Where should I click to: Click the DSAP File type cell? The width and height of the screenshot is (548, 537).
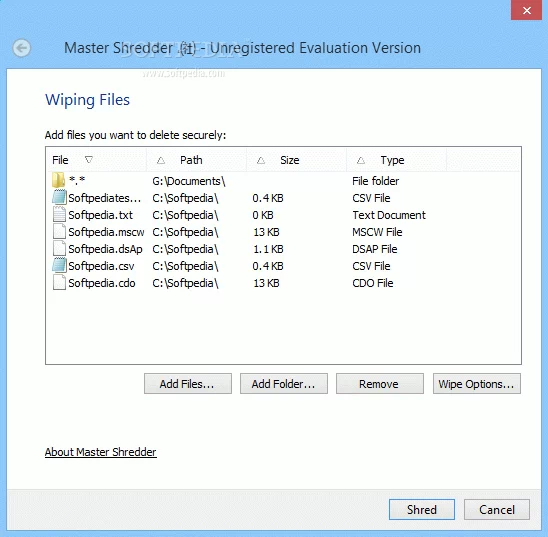coord(375,249)
